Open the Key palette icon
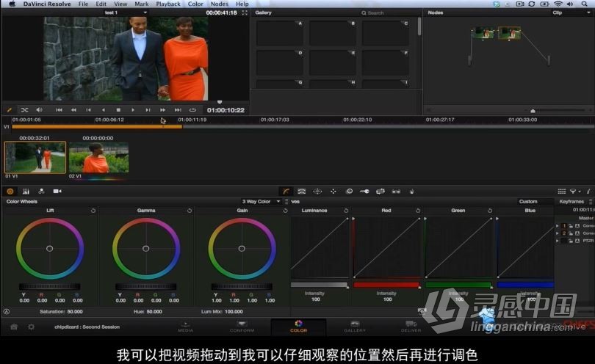 (364, 192)
